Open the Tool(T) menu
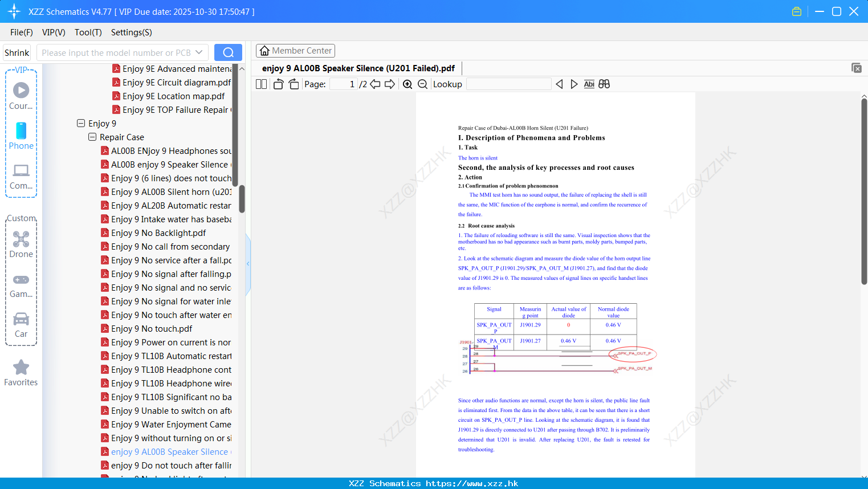 [x=88, y=32]
